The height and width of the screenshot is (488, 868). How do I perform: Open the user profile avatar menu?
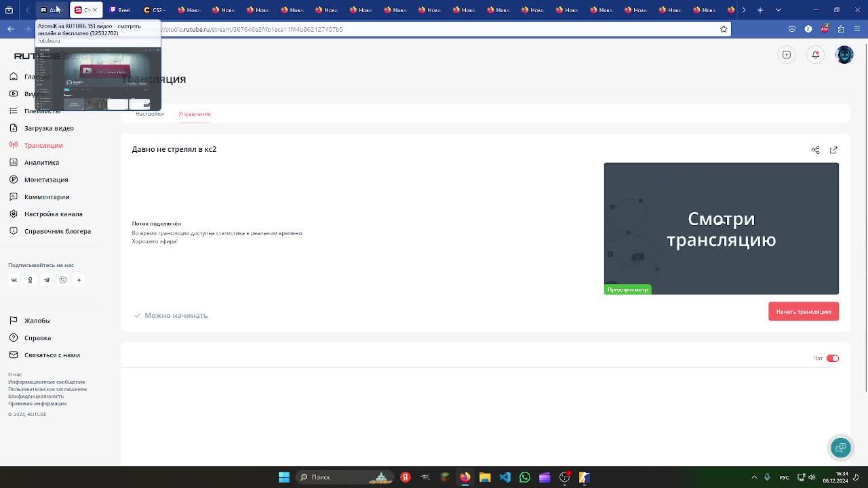coord(845,55)
